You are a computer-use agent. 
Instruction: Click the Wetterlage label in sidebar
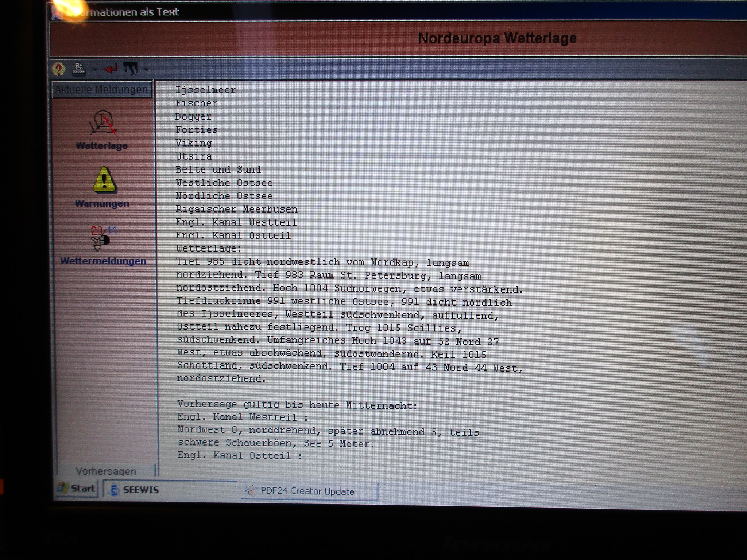[102, 145]
